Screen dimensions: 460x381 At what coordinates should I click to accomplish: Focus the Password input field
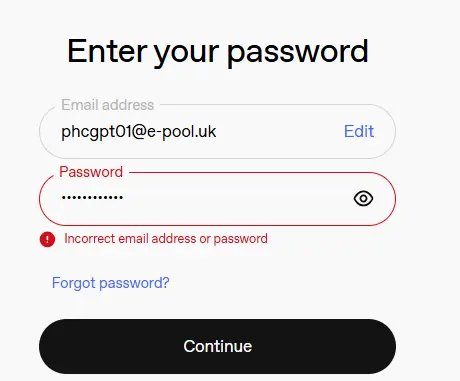click(x=217, y=199)
